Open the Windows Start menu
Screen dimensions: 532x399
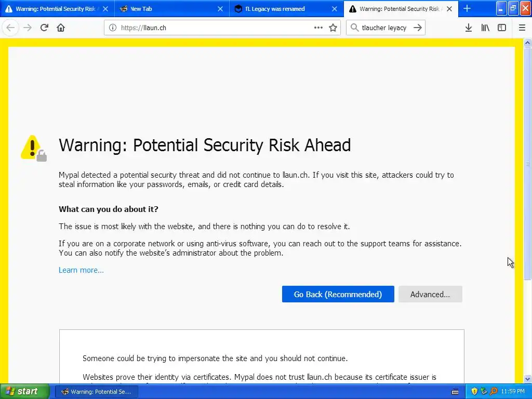[x=24, y=391]
